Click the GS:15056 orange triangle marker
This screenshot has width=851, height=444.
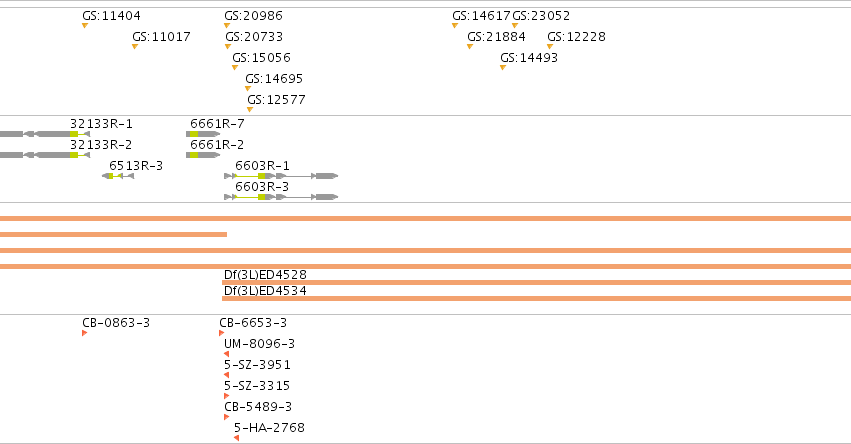pyautogui.click(x=235, y=68)
